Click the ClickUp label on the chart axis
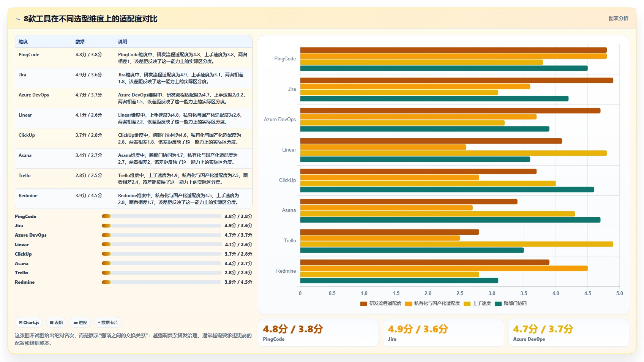Image resolution: width=644 pixels, height=362 pixels. (287, 180)
